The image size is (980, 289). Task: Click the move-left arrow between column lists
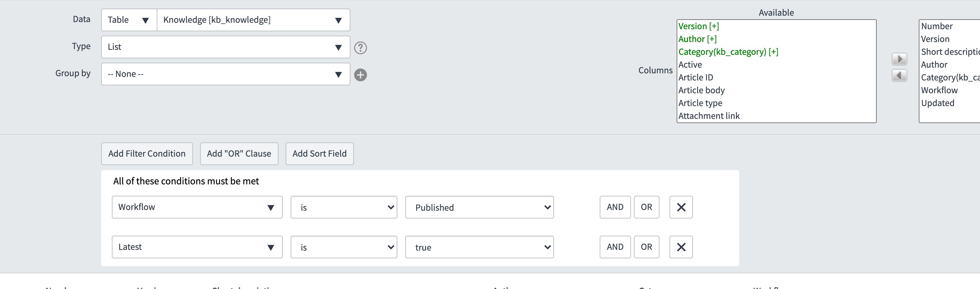click(x=900, y=75)
